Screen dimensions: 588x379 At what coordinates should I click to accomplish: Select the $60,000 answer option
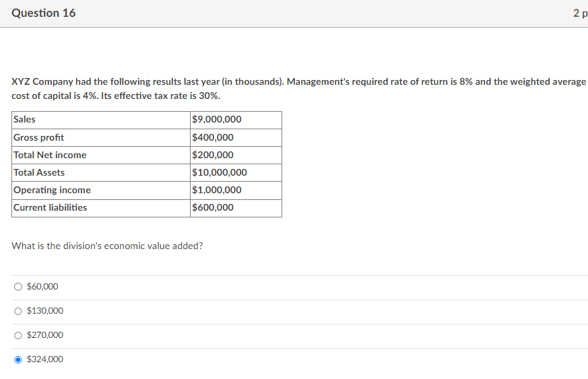click(18, 287)
